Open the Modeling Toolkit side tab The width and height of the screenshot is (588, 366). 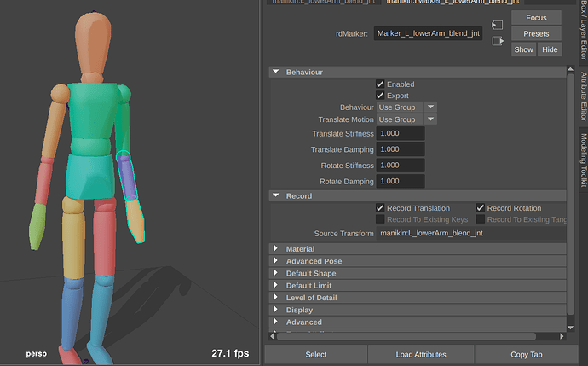point(584,160)
